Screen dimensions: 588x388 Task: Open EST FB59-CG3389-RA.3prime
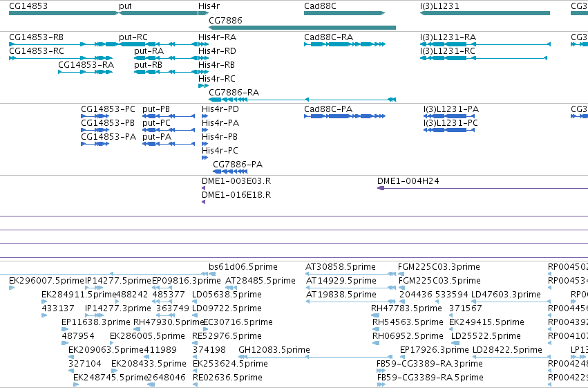(x=430, y=364)
